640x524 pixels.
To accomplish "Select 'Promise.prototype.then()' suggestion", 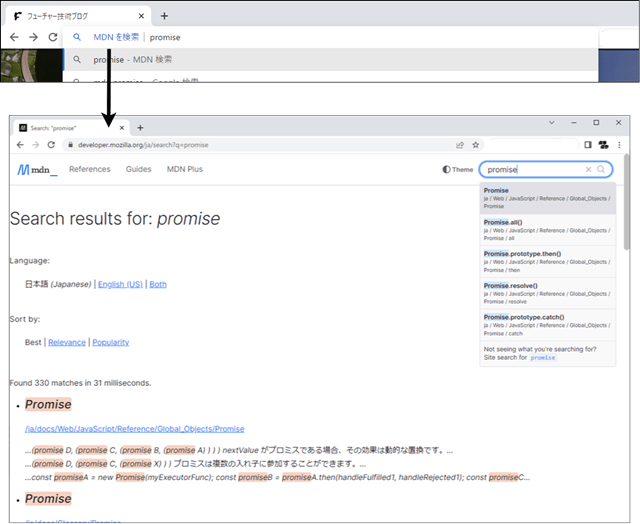I will pos(548,262).
